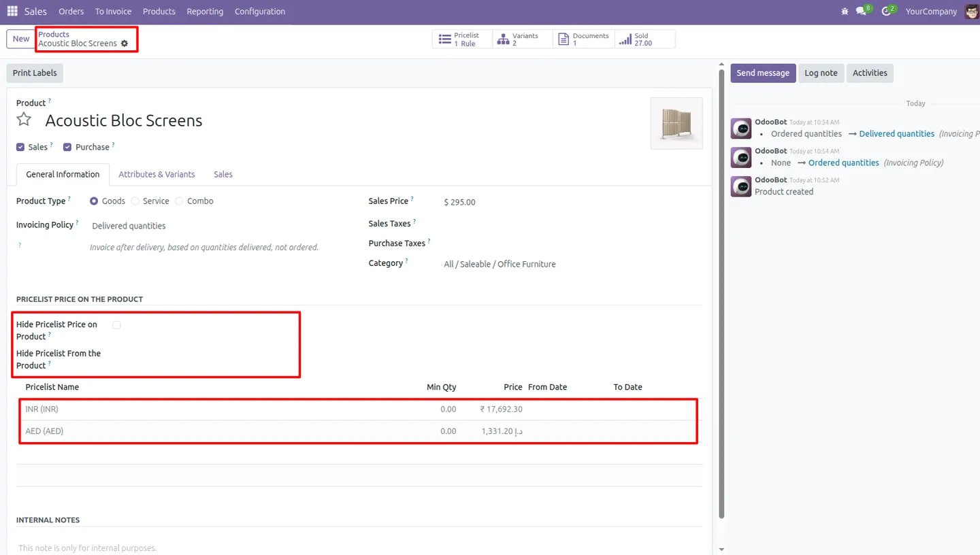Image resolution: width=980 pixels, height=555 pixels.
Task: Select the Combo product type
Action: tap(179, 201)
